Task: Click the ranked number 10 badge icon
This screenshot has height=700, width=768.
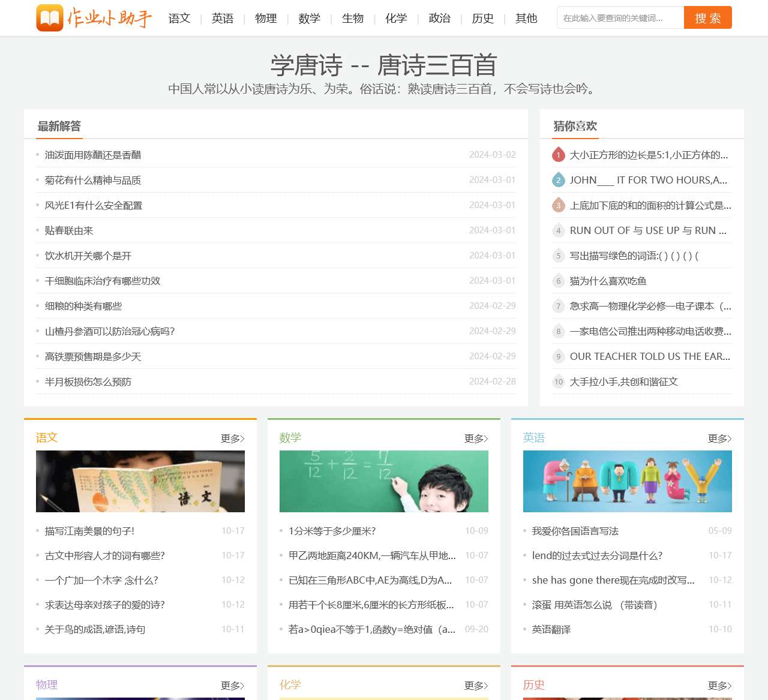Action: (558, 381)
